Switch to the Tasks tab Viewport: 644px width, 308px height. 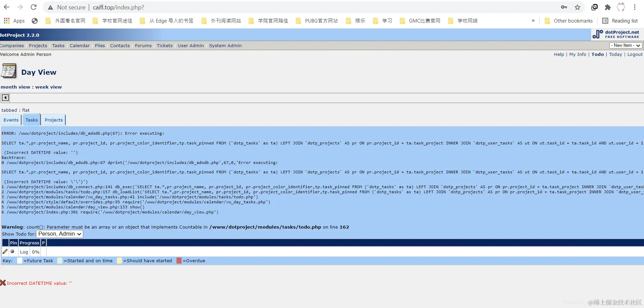(32, 120)
